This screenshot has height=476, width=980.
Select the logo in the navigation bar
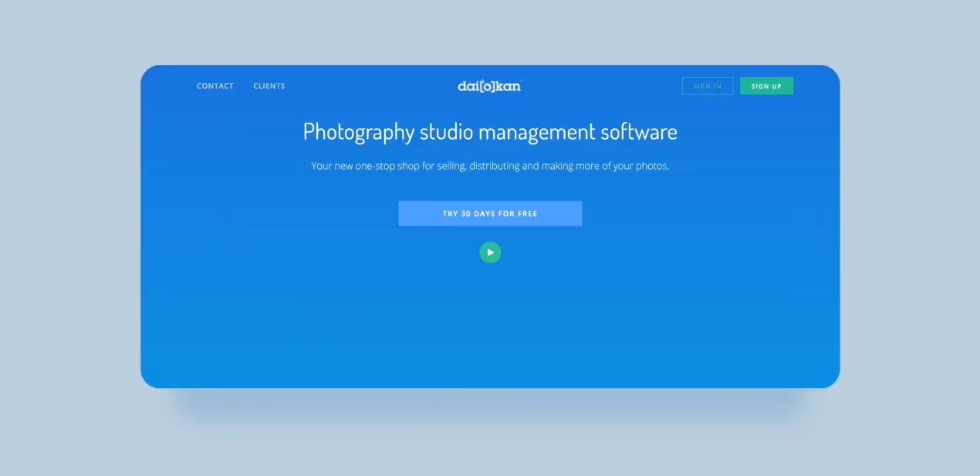tap(490, 86)
